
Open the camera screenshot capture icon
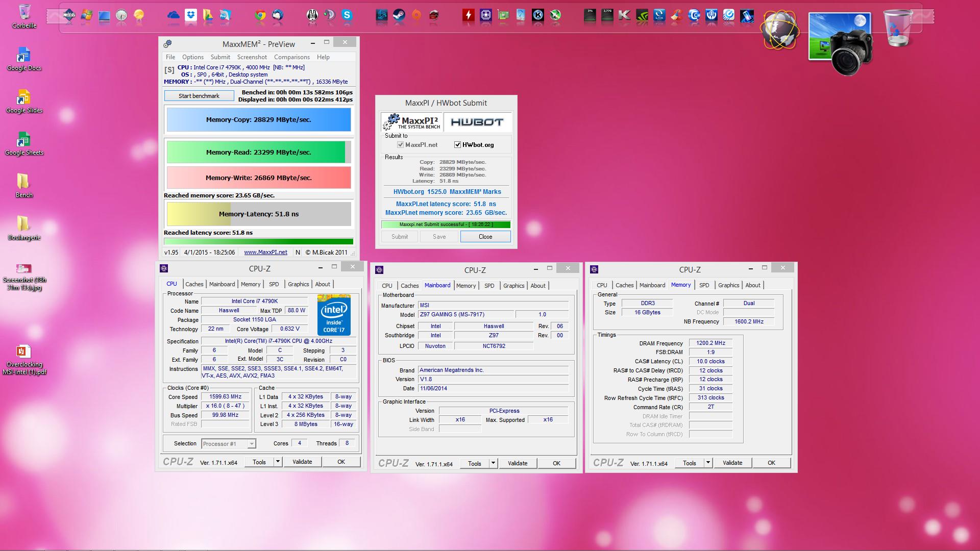tap(840, 43)
